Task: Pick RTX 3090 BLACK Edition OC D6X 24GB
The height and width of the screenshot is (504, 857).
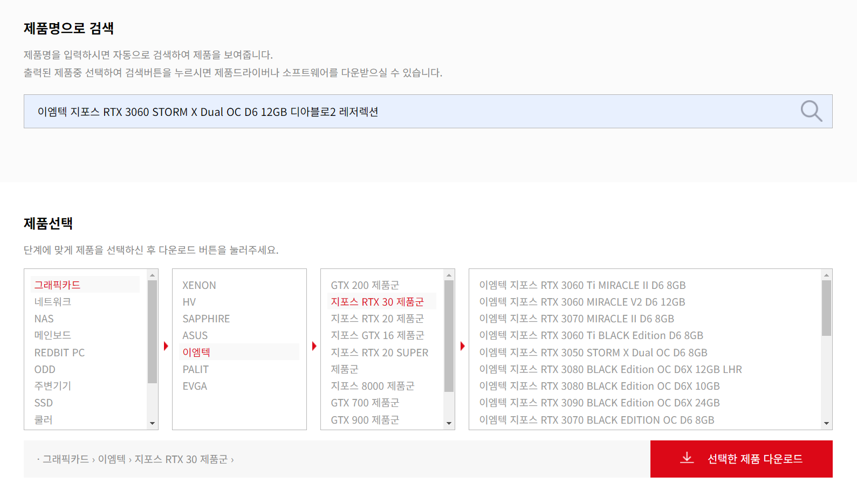Action: click(600, 403)
